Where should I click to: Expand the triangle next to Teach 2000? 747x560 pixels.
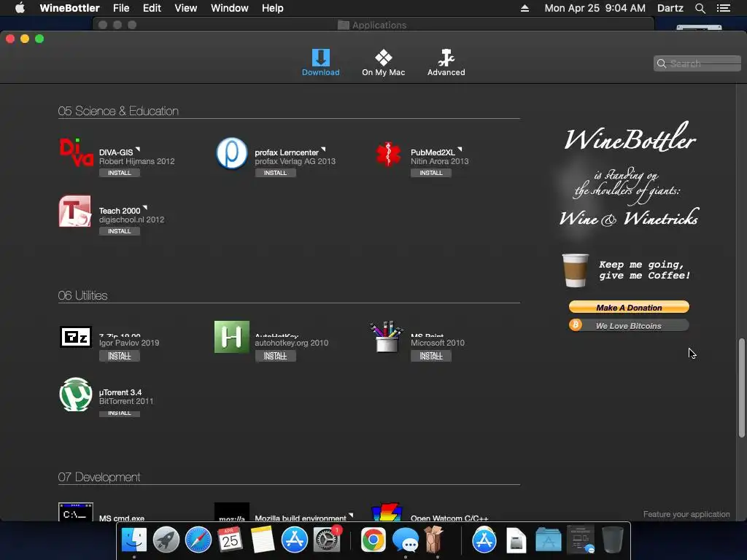pyautogui.click(x=145, y=207)
